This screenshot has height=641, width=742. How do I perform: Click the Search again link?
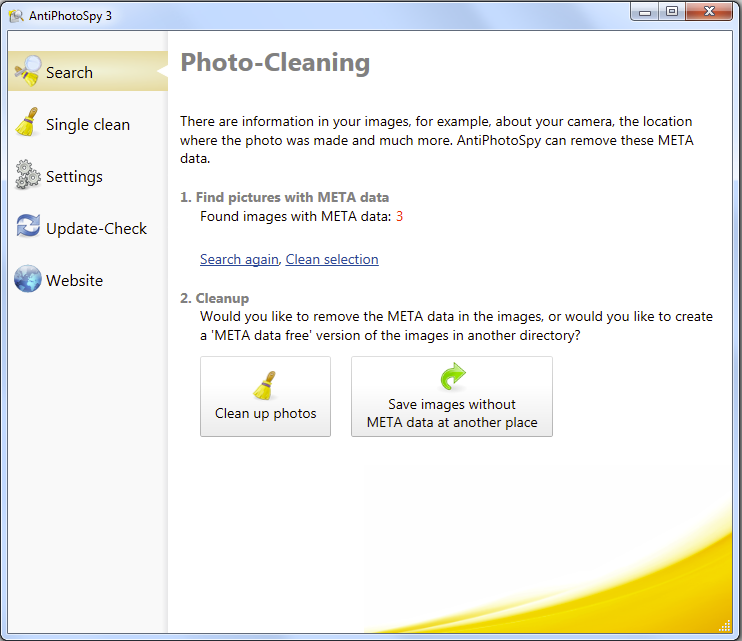(239, 259)
